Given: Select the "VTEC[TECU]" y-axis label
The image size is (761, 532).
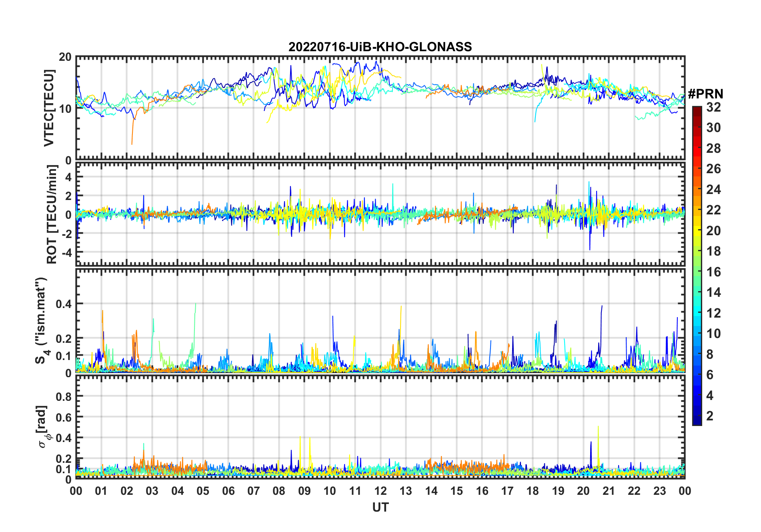Looking at the screenshot, I should tap(49, 108).
